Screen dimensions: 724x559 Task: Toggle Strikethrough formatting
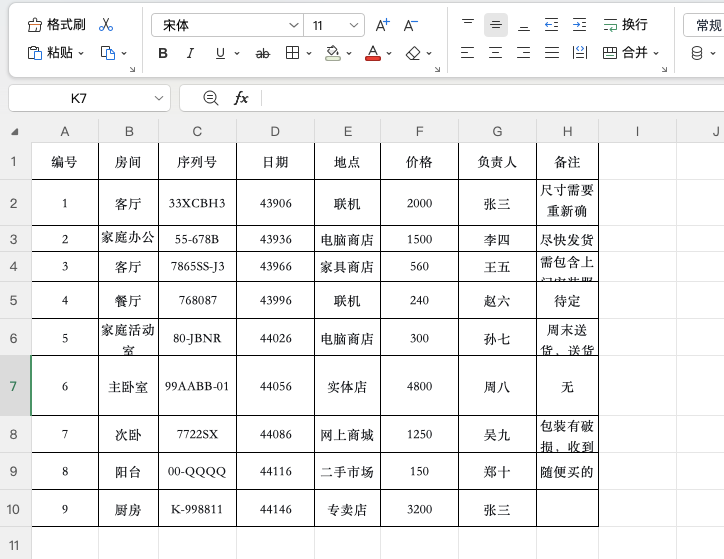[263, 54]
